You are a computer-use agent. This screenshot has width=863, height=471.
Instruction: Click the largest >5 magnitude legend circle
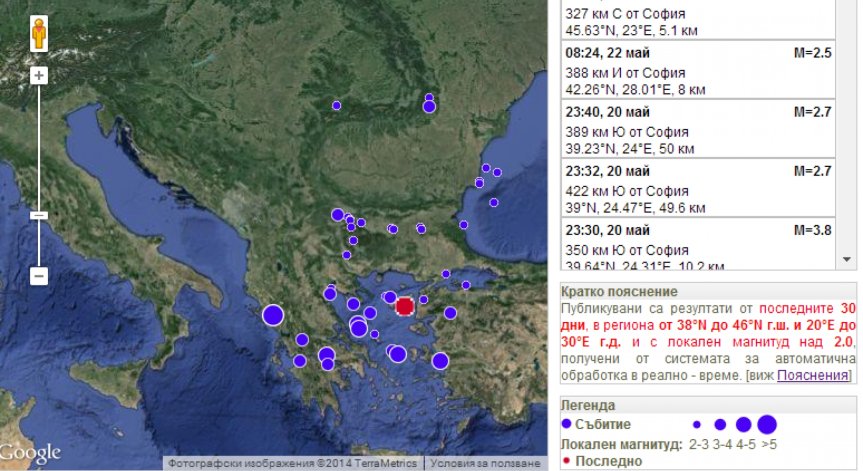pyautogui.click(x=767, y=425)
